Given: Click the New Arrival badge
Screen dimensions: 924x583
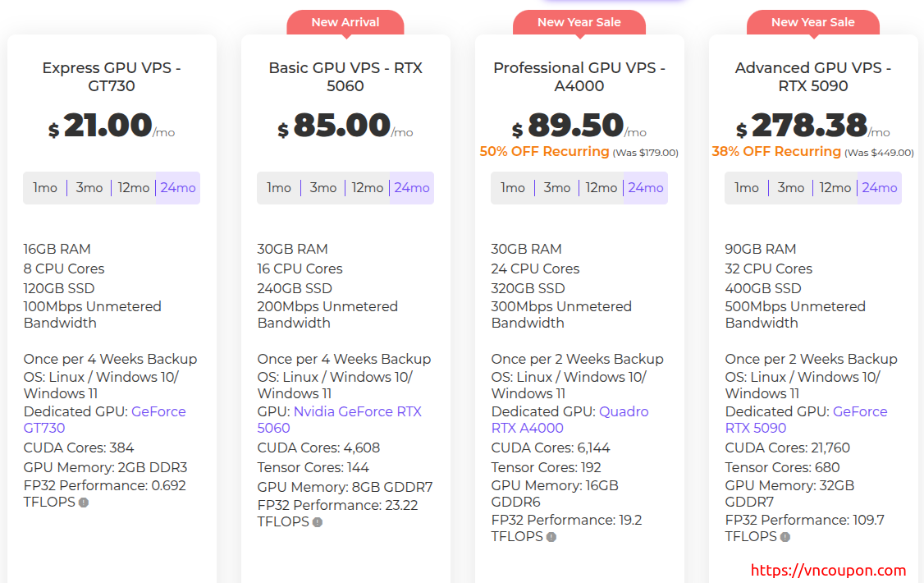Looking at the screenshot, I should point(345,22).
